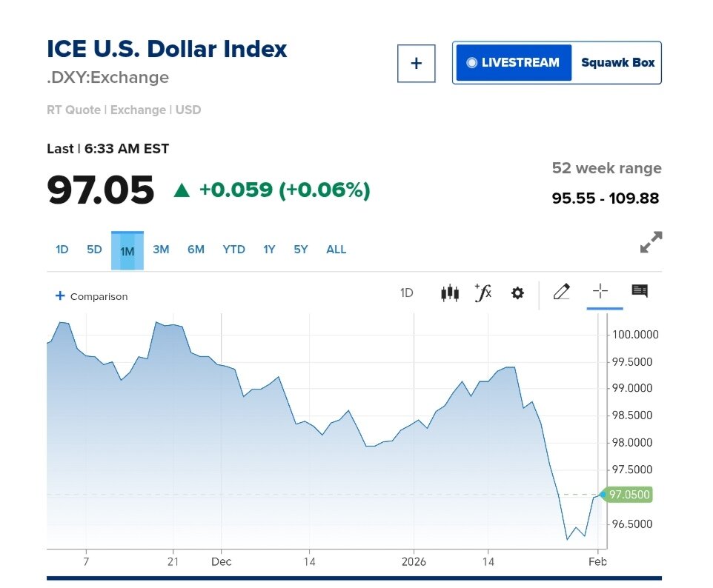Select the 3M time range
The height and width of the screenshot is (588, 713).
click(161, 250)
